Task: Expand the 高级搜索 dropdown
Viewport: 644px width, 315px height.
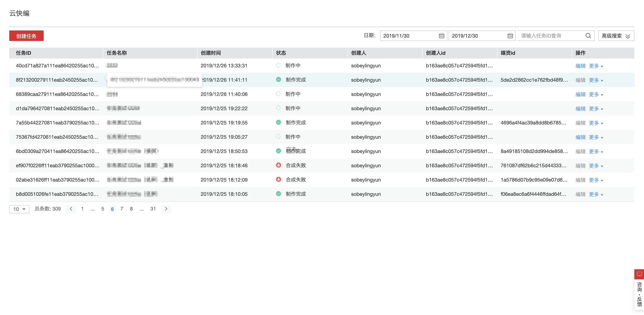Action: 616,36
